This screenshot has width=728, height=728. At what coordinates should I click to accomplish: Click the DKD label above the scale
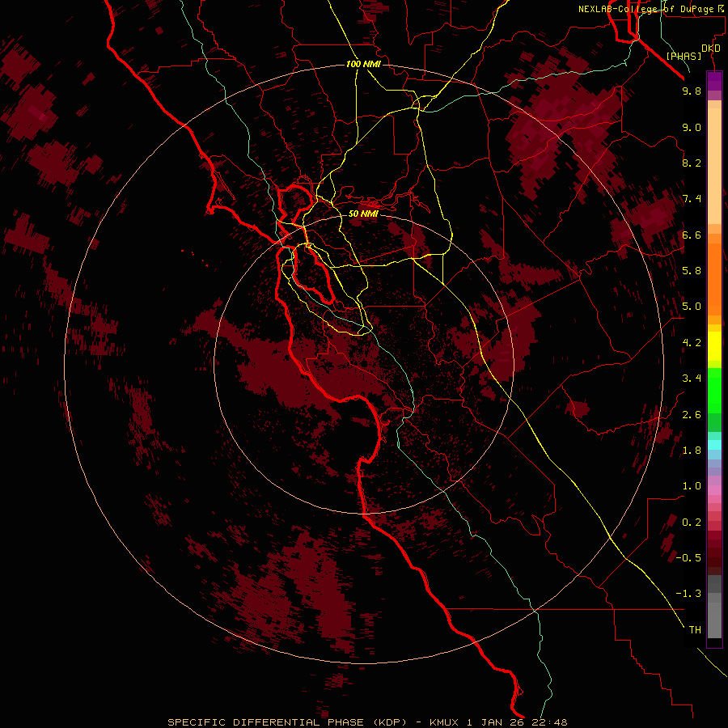coord(711,49)
